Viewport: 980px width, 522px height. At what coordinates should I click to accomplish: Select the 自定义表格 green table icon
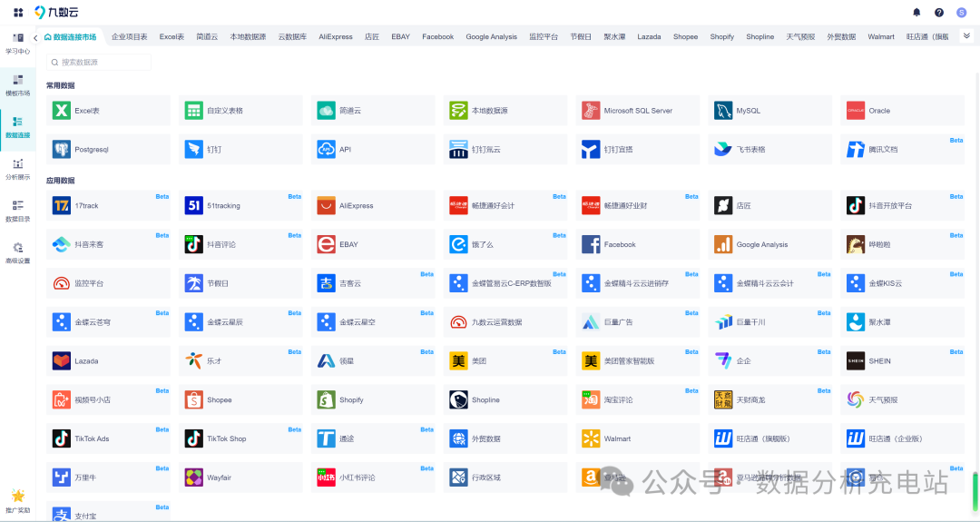pyautogui.click(x=194, y=111)
